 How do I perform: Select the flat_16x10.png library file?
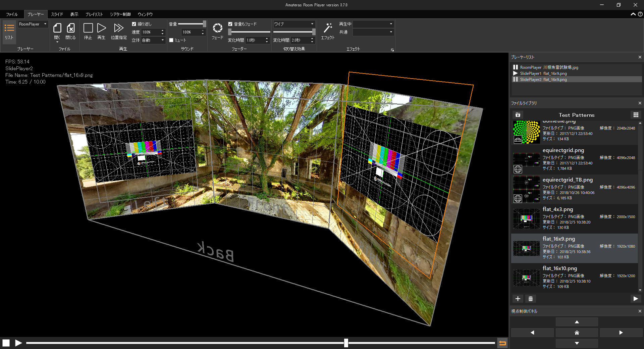[575, 278]
